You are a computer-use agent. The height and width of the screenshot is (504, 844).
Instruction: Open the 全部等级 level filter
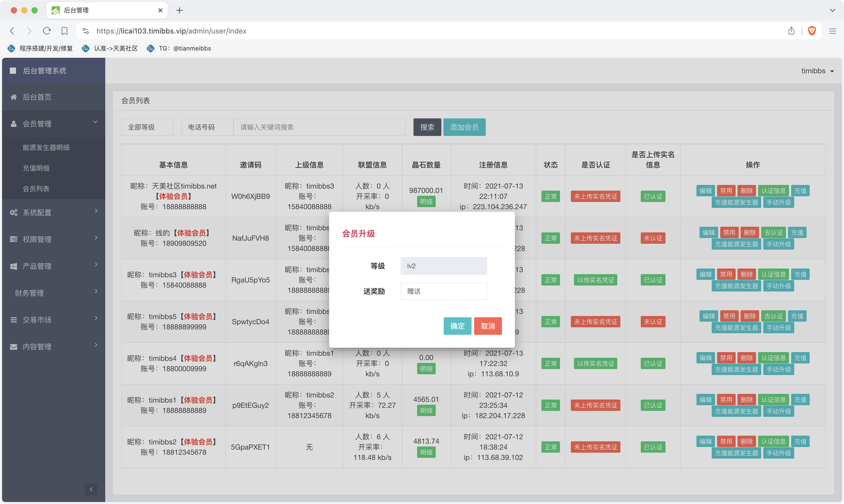tap(147, 127)
